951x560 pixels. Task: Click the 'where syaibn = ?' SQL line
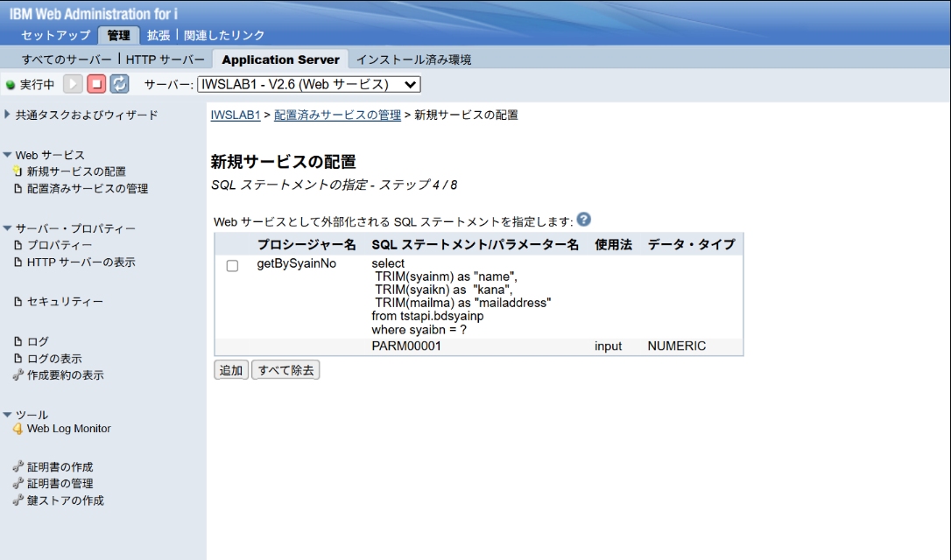[419, 330]
